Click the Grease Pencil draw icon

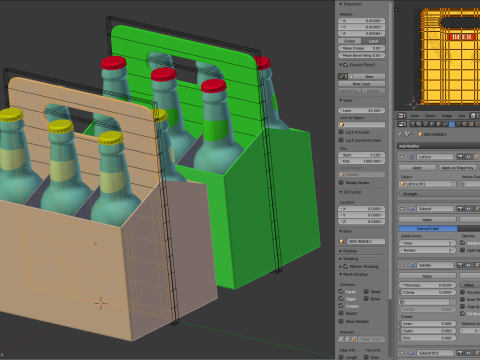pyautogui.click(x=342, y=76)
